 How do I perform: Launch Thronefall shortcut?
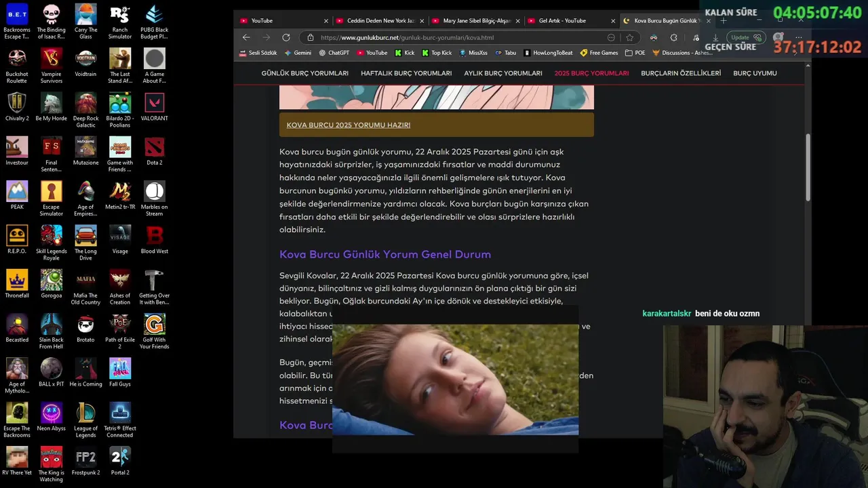pyautogui.click(x=17, y=284)
